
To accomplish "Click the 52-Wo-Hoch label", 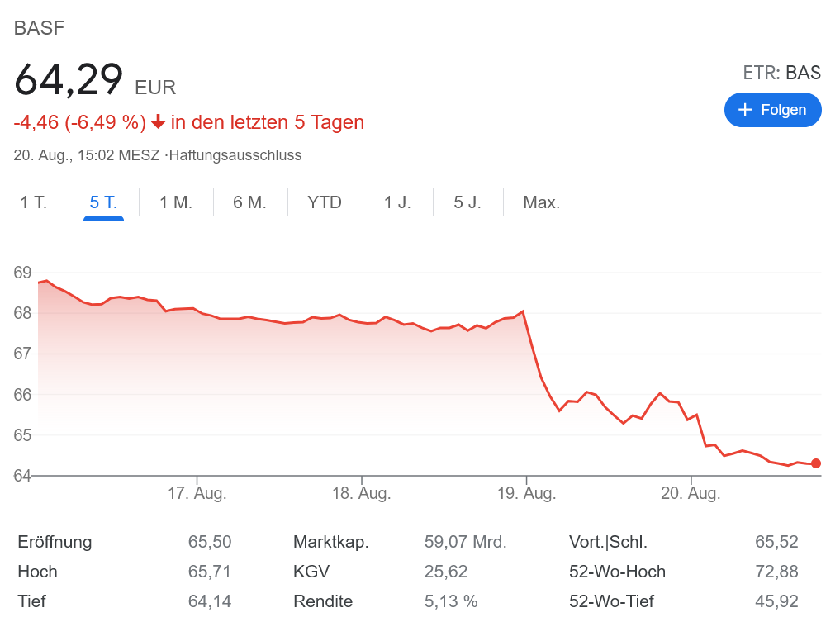I will click(x=617, y=572).
